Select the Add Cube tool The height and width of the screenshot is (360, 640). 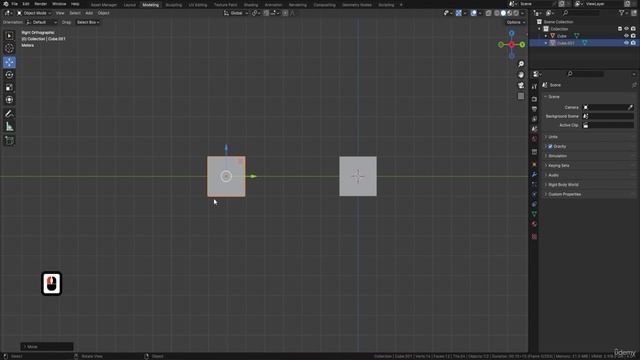(x=9, y=141)
